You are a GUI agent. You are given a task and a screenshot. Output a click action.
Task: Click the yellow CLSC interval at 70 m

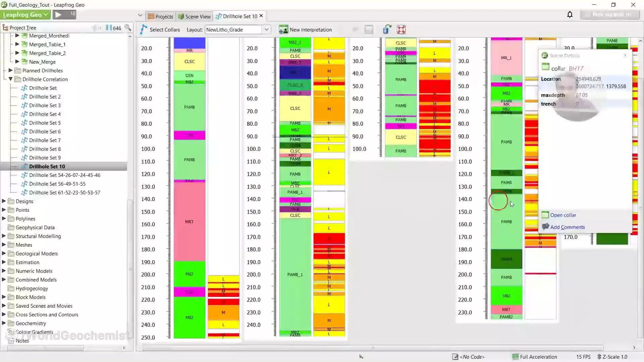click(295, 108)
